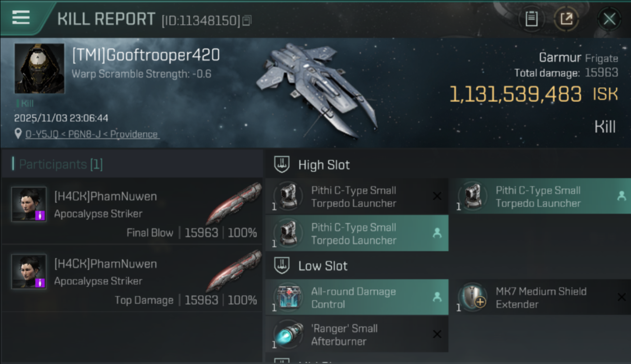This screenshot has height=364, width=631.
Task: Click the dropped Torpedo Launcher in right column
Action: coord(541,197)
